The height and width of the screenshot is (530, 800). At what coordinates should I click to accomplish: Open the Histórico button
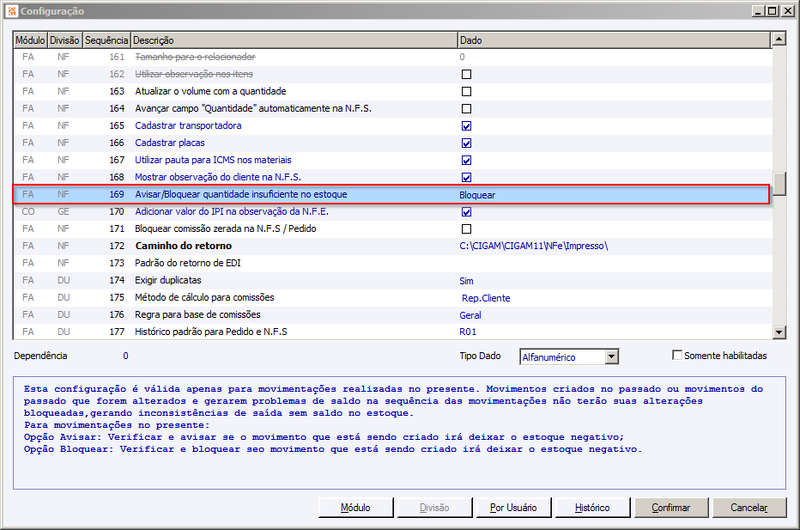pos(592,508)
